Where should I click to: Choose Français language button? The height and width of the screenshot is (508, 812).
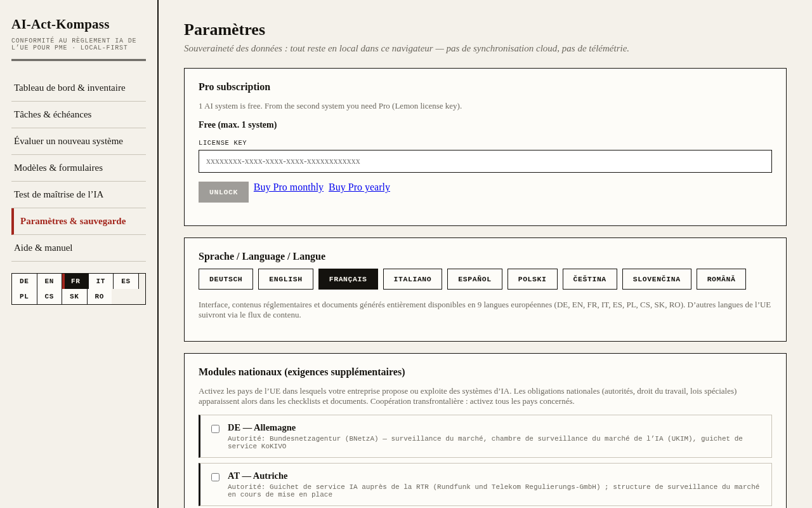(x=348, y=279)
